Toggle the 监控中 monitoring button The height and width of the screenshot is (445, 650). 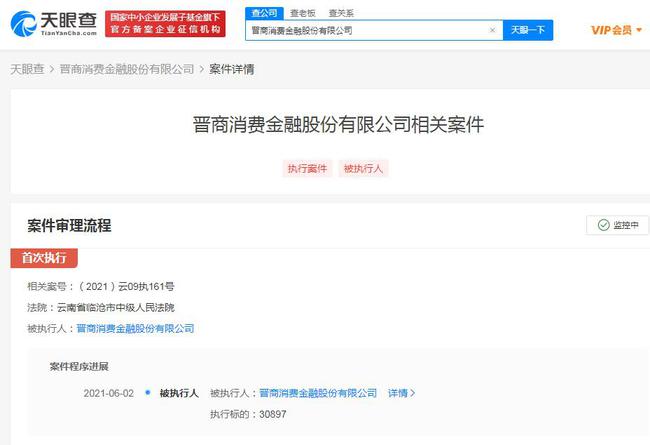point(617,225)
